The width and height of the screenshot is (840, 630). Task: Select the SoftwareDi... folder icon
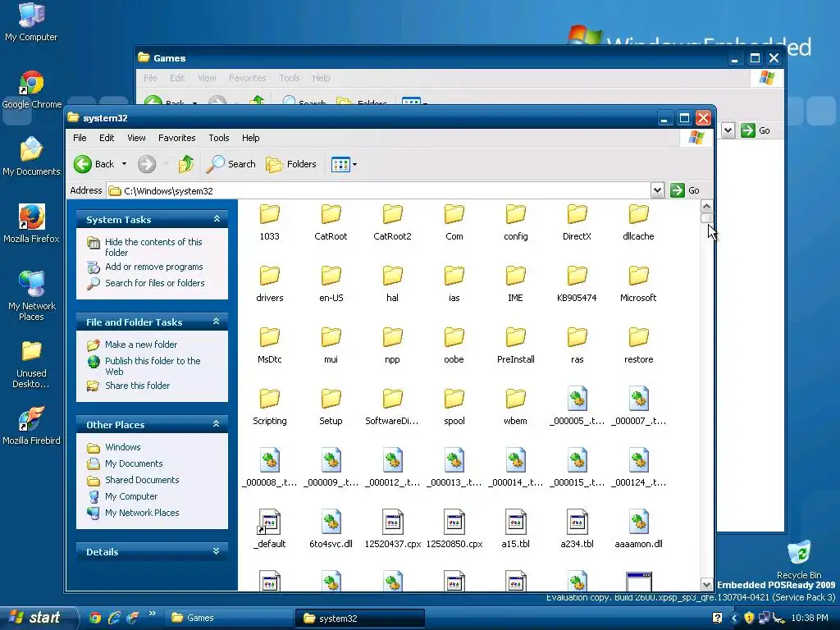(392, 399)
